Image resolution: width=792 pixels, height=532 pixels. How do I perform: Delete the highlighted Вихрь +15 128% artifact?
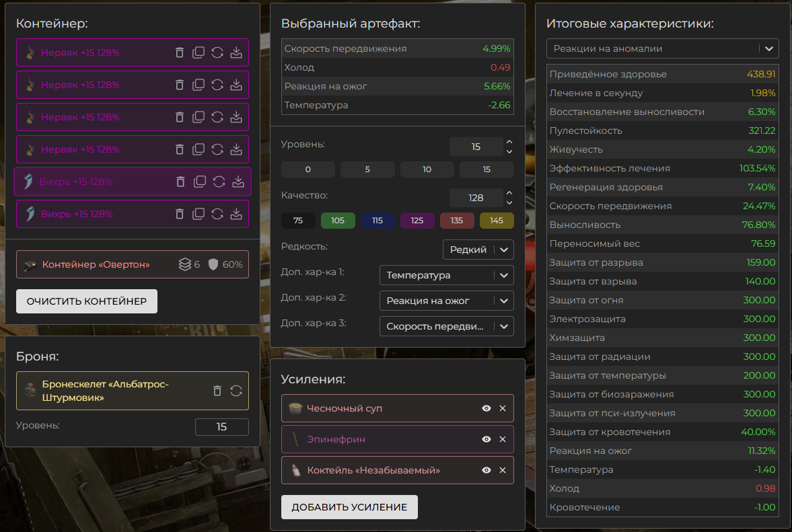180,182
